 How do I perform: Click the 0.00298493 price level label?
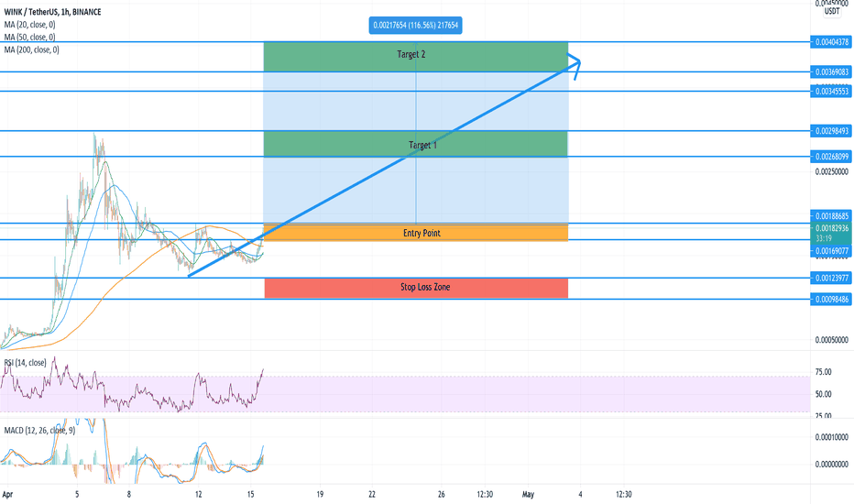coord(831,131)
